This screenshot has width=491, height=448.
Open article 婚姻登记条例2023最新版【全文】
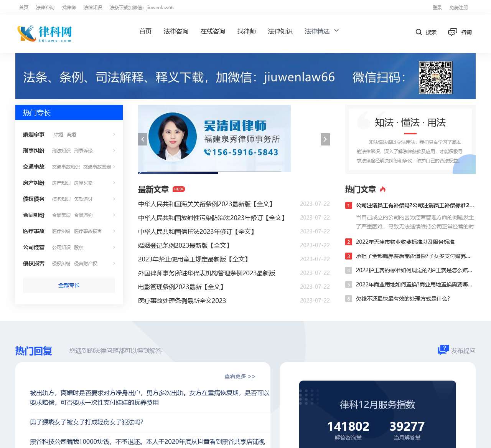[185, 245]
